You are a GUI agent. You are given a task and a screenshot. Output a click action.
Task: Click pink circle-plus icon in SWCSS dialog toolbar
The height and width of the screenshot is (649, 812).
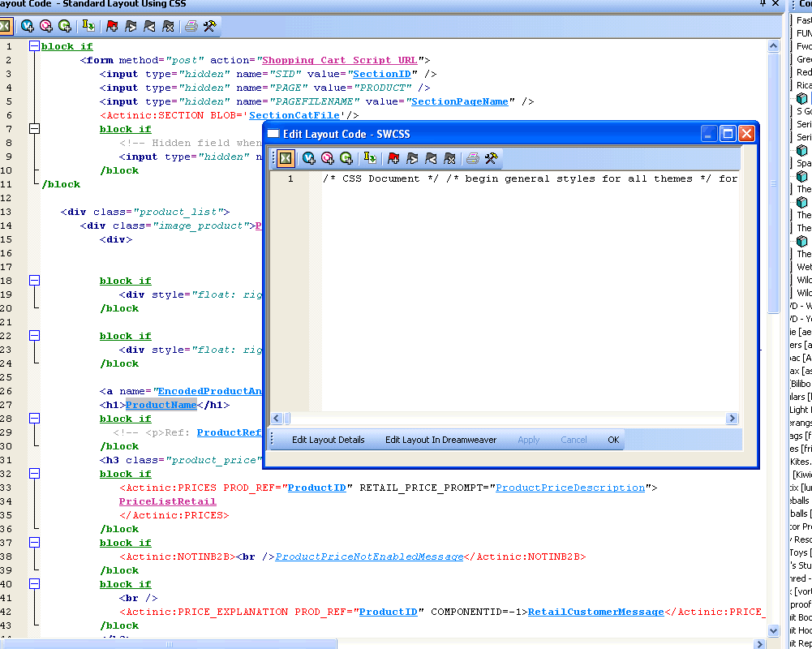tap(328, 158)
